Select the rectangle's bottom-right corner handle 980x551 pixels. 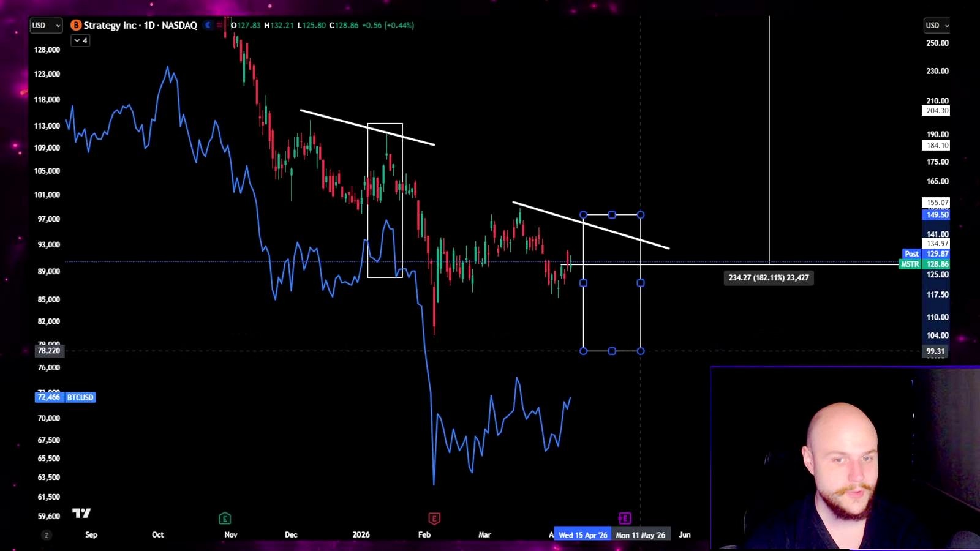coord(641,351)
